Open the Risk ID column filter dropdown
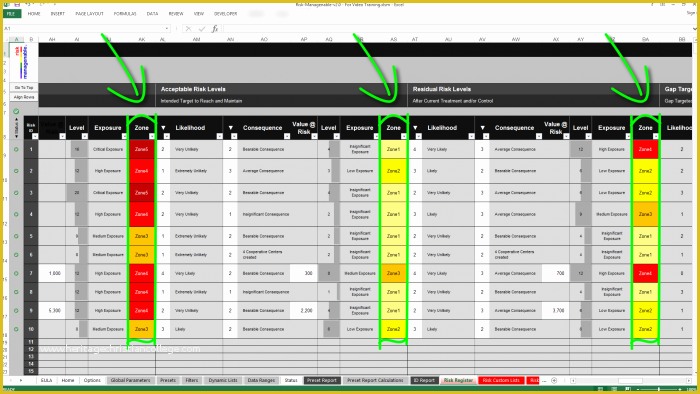The width and height of the screenshot is (700, 394). (x=35, y=136)
